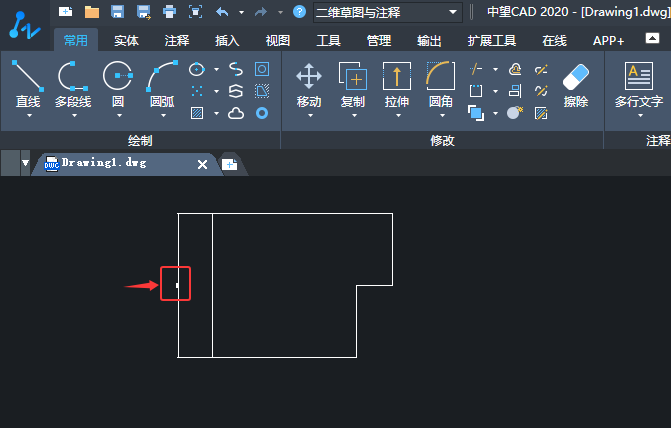Redo the last undone action
The width and height of the screenshot is (671, 428).
tap(261, 12)
